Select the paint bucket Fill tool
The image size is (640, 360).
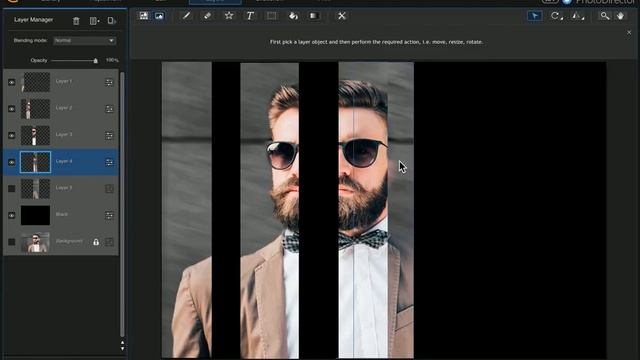[x=293, y=16]
